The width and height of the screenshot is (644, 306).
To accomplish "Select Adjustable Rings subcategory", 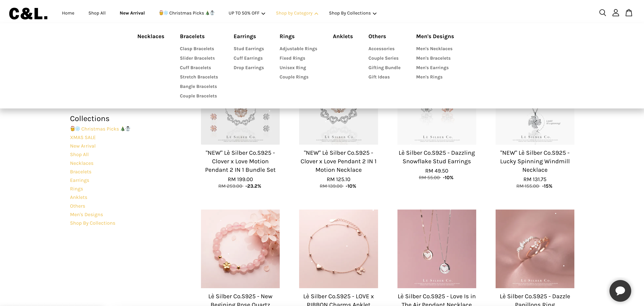I will (x=298, y=49).
